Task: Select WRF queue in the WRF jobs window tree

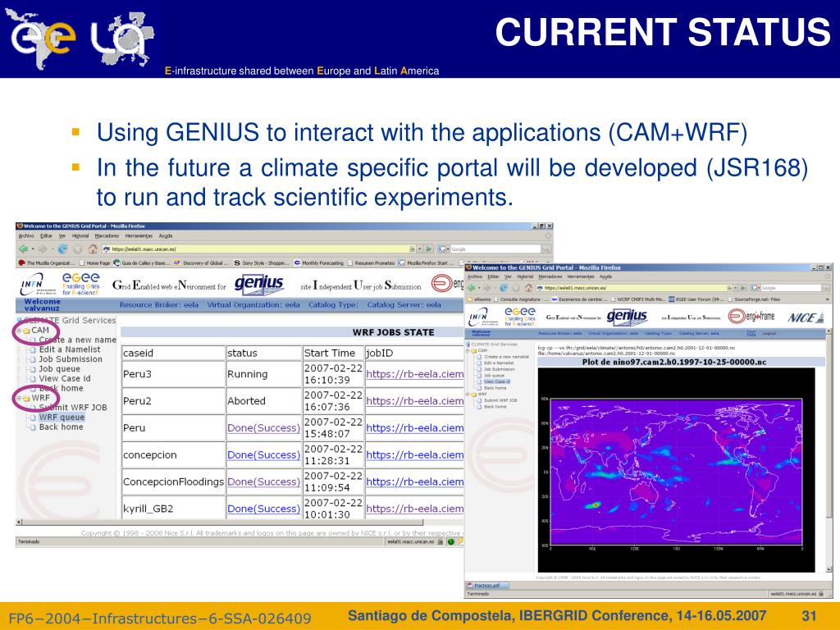Action: click(x=62, y=417)
